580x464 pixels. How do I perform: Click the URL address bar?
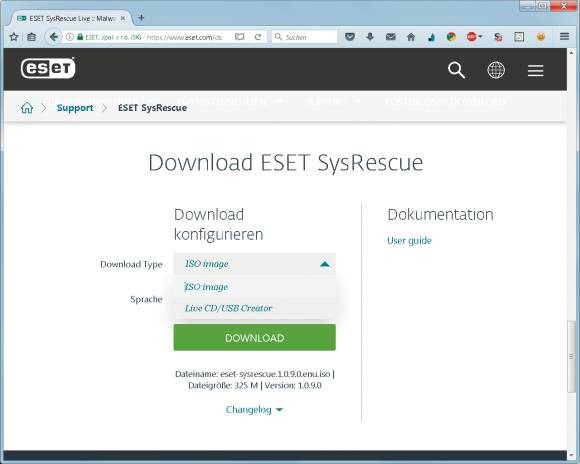coord(184,37)
